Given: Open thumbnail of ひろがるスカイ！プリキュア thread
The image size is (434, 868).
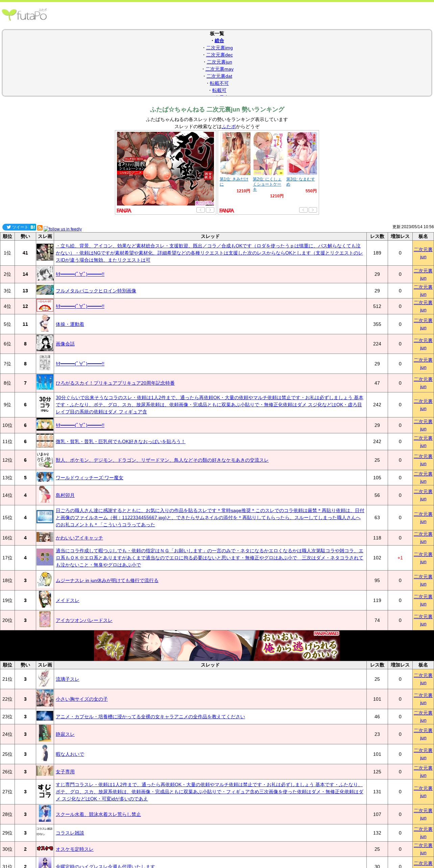Looking at the screenshot, I should pos(45,382).
